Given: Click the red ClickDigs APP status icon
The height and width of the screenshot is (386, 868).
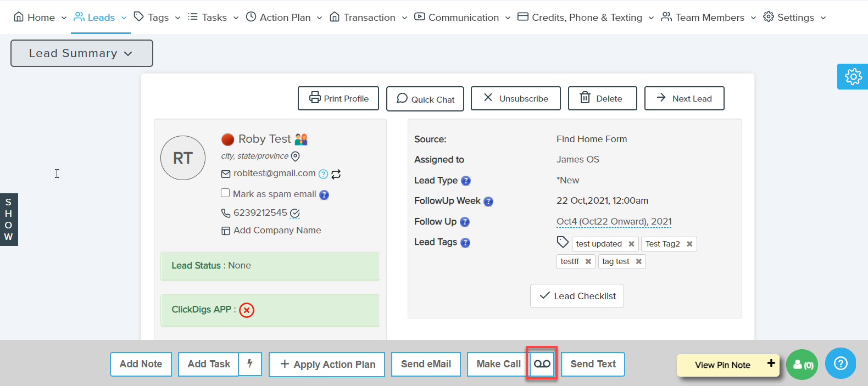Looking at the screenshot, I should pyautogui.click(x=247, y=310).
